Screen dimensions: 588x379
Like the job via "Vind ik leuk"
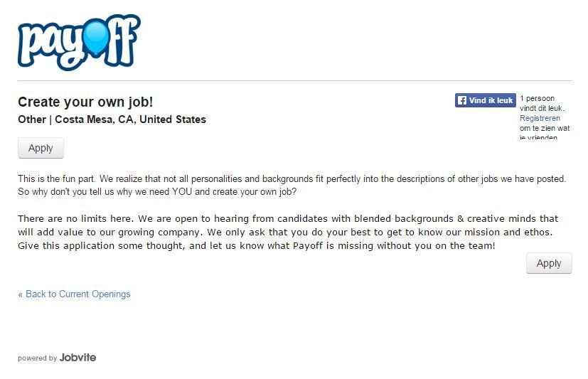point(485,100)
